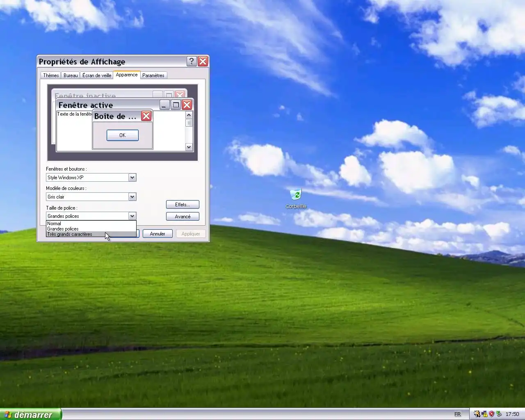Screen dimensions: 525x420
Task: Expand the Modèle de couleurs dropdown
Action: coord(132,197)
